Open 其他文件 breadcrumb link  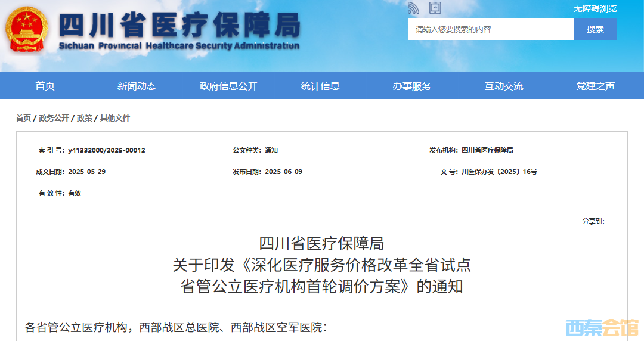(115, 118)
